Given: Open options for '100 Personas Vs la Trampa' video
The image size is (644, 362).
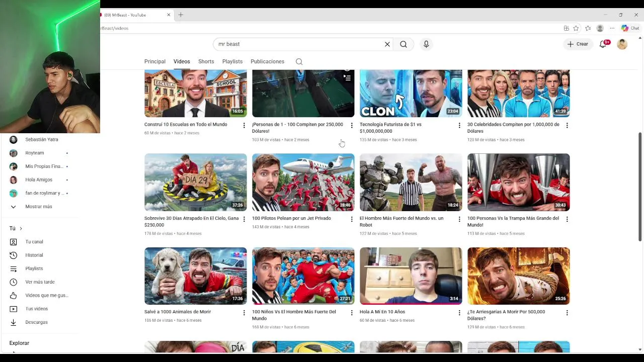Looking at the screenshot, I should [x=567, y=219].
